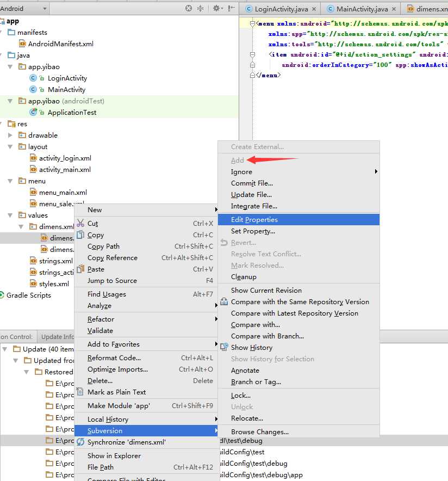The width and height of the screenshot is (448, 481).
Task: Select Reformat Code... in context menu
Action: point(114,358)
